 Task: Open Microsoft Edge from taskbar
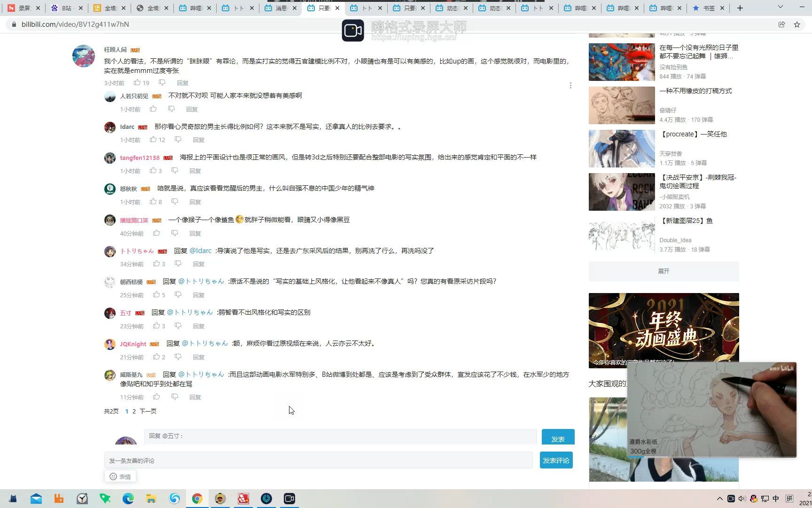coord(128,499)
